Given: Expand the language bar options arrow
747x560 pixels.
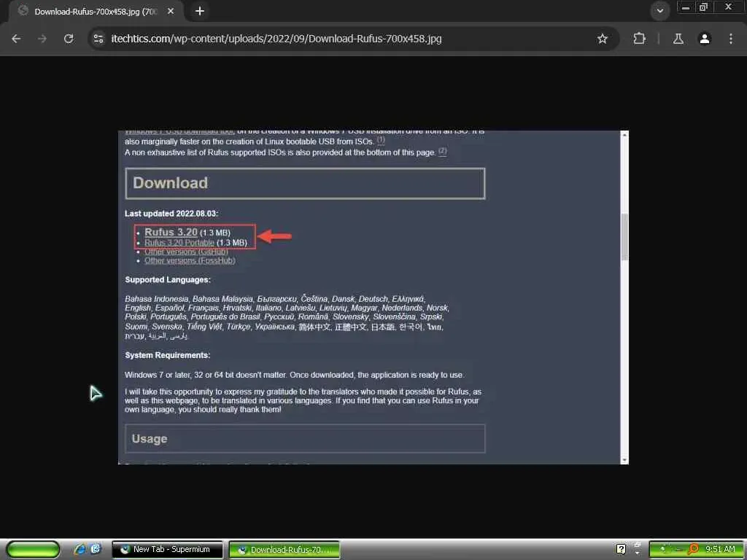Looking at the screenshot, I should click(638, 553).
